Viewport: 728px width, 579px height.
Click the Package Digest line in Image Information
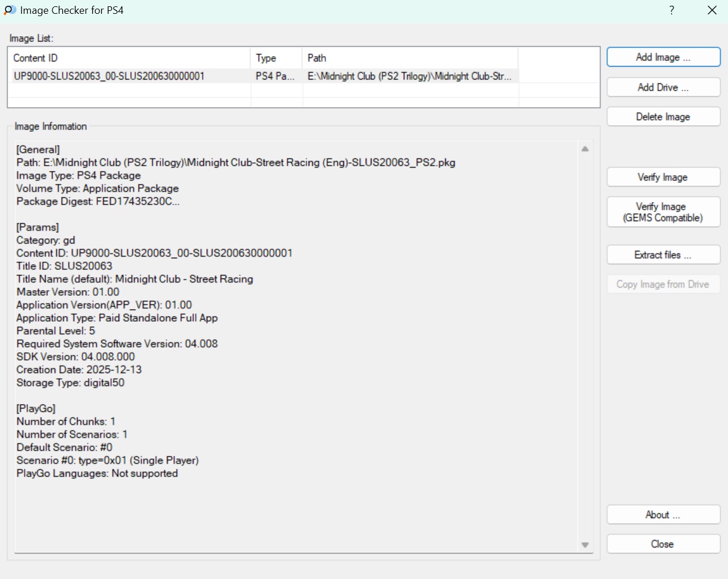(x=98, y=201)
